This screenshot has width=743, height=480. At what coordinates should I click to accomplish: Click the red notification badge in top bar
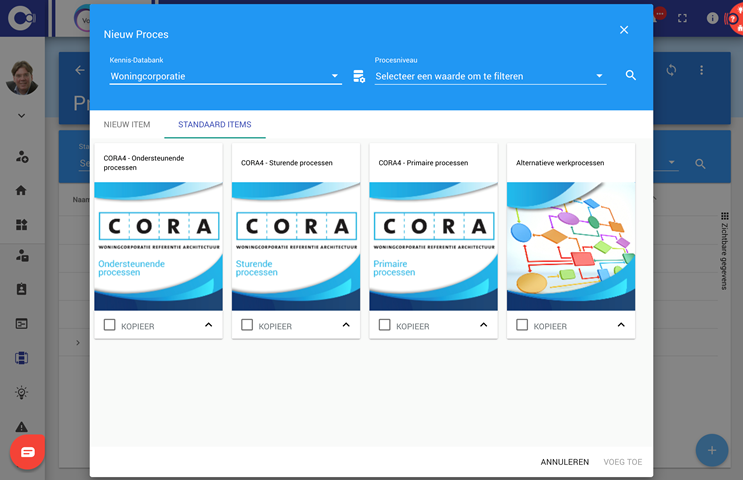[660, 14]
